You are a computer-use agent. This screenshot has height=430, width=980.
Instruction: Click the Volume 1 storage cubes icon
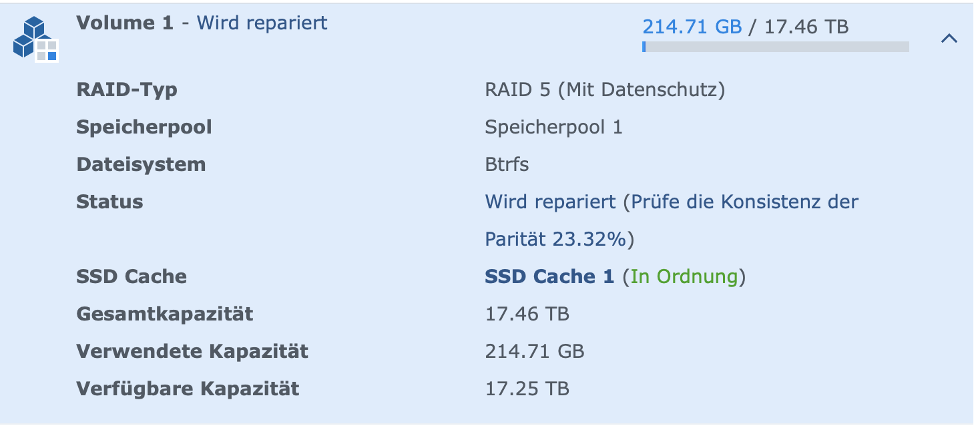pos(35,39)
